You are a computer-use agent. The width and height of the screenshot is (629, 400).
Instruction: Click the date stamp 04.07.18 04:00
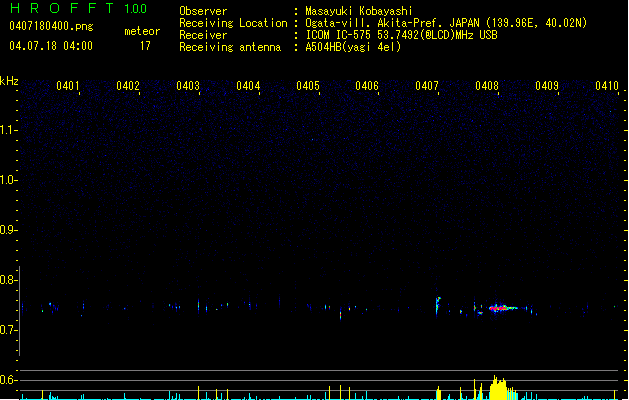(x=51, y=46)
